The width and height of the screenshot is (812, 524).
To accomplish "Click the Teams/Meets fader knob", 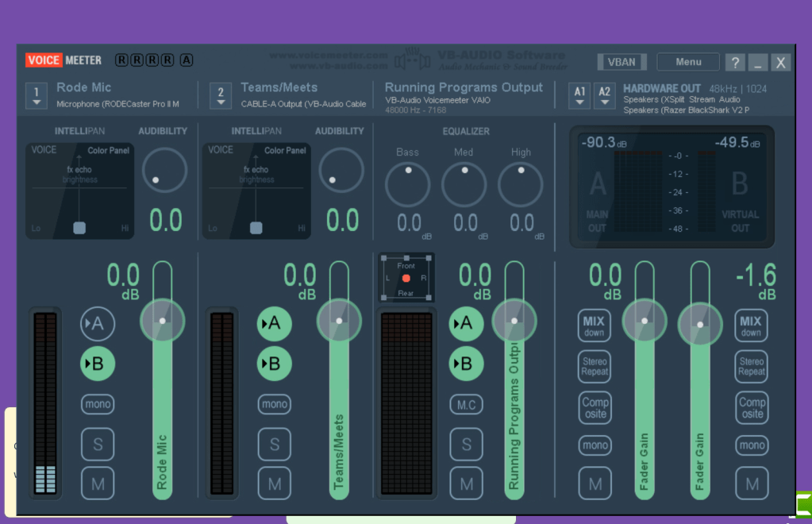I will point(339,321).
